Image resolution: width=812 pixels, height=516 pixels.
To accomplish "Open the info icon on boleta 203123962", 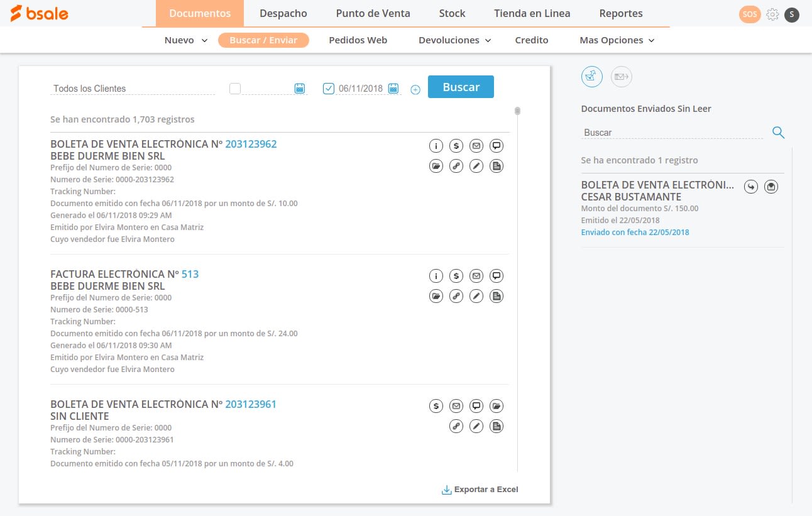I will pyautogui.click(x=436, y=145).
